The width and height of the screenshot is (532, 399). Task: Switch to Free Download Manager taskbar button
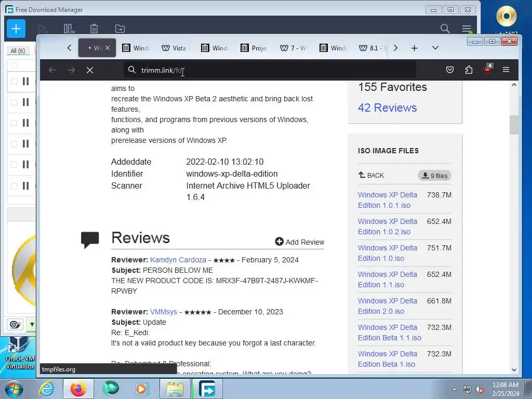pos(207,389)
